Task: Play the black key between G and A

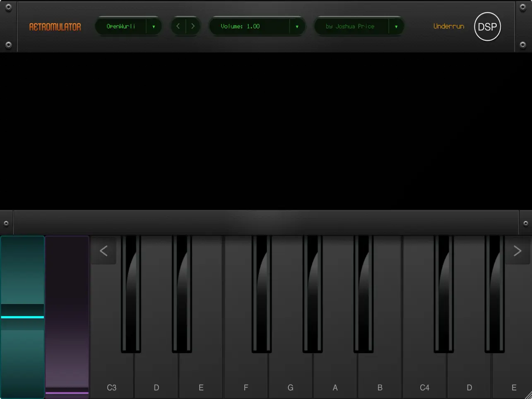Action: [x=313, y=294]
